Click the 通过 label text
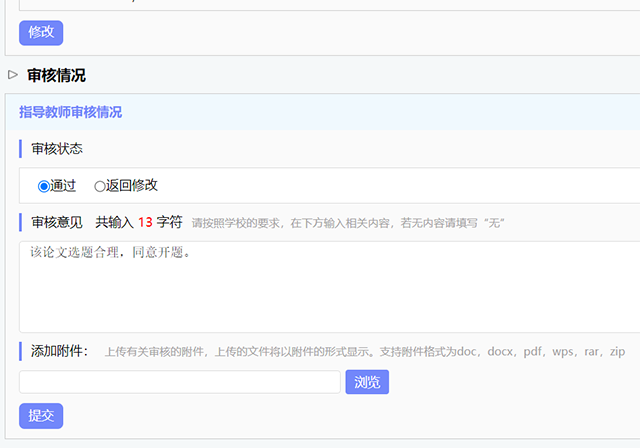Viewport: 640px width, 448px height. click(x=63, y=186)
